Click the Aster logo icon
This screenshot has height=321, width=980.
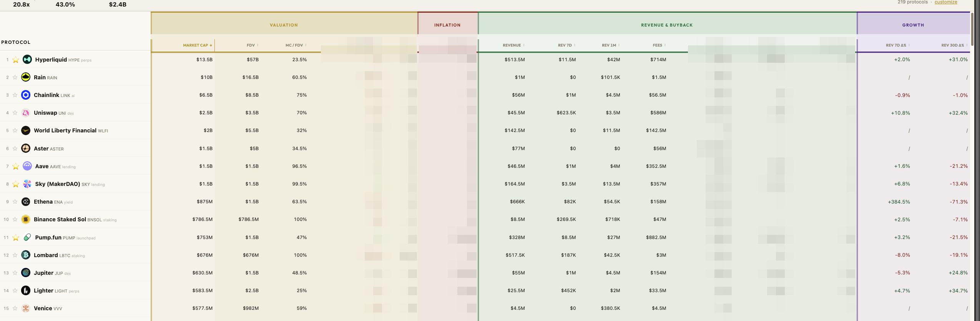pos(26,148)
